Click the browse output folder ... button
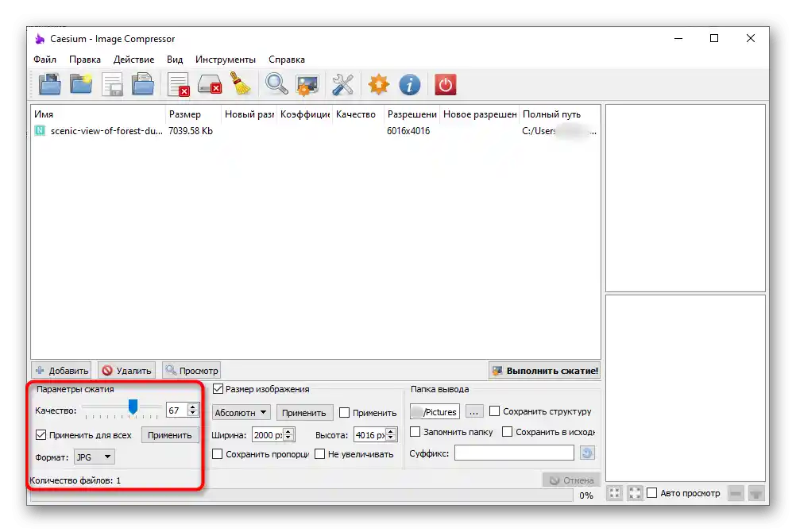Image resolution: width=796 pixels, height=532 pixels. [x=473, y=411]
